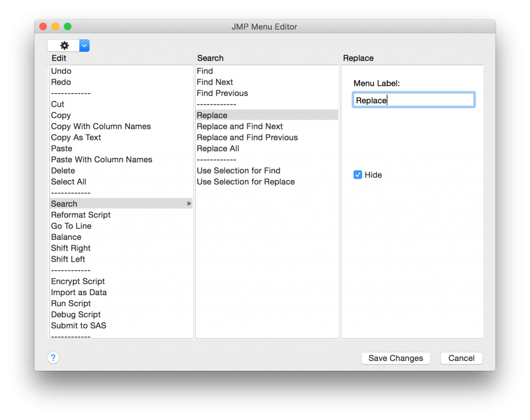The height and width of the screenshot is (420, 530).
Task: Select Submit to SAS item
Action: [x=79, y=326]
